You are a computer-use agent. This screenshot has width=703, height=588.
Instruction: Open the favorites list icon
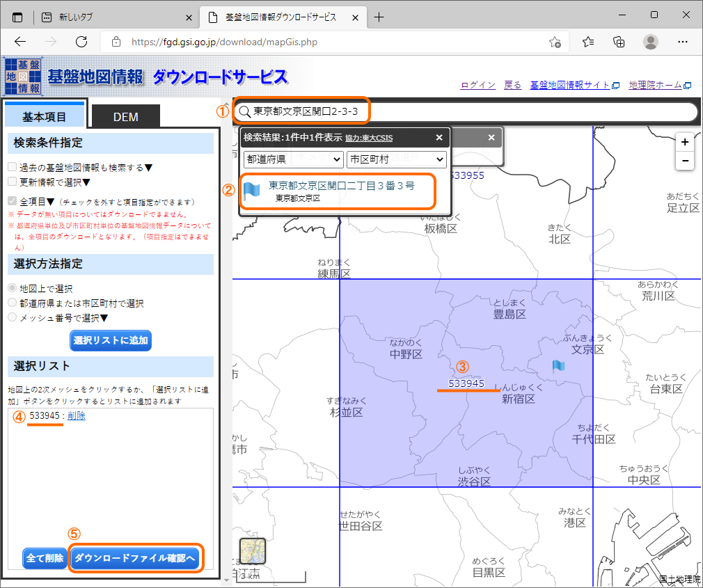[x=588, y=42]
